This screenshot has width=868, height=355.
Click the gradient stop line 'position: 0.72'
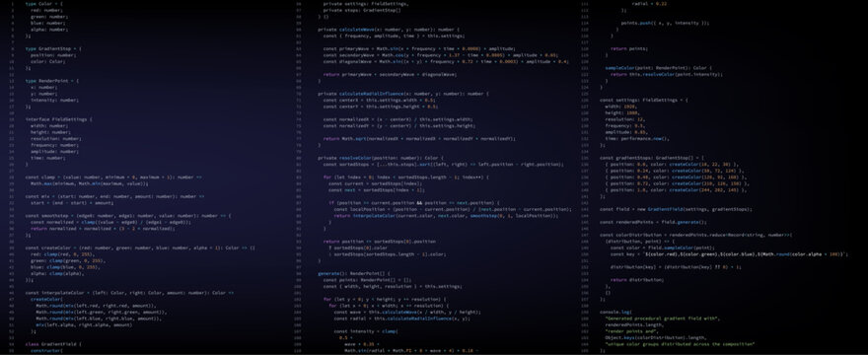[677, 183]
